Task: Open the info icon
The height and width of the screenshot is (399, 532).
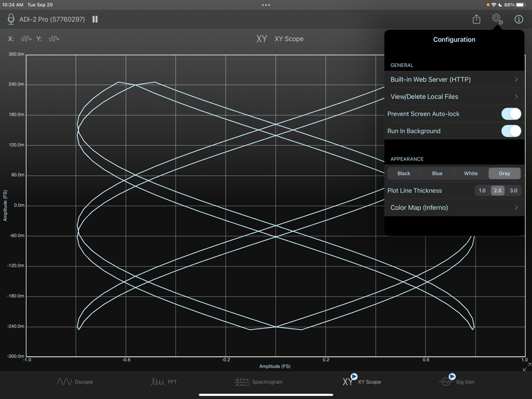Action: (x=519, y=19)
